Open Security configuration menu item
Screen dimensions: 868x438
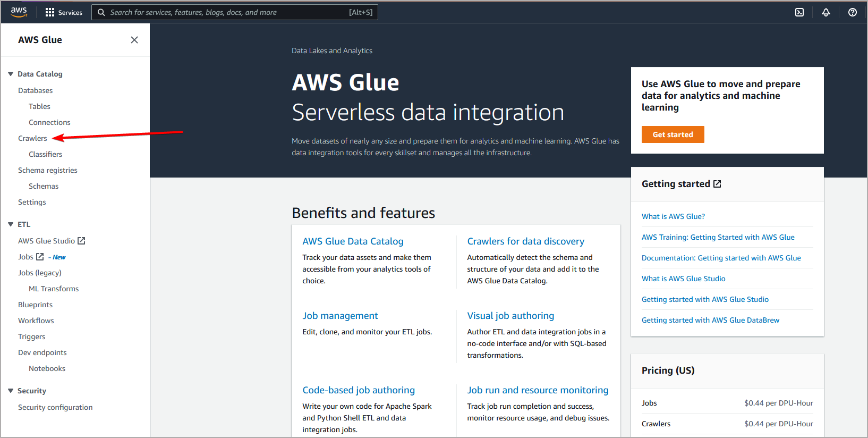(x=55, y=407)
